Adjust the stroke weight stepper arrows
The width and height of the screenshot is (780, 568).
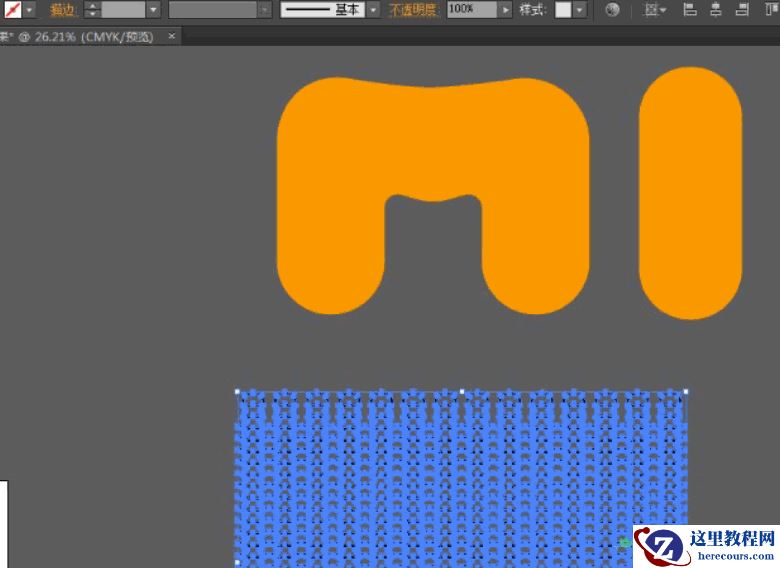click(x=93, y=10)
